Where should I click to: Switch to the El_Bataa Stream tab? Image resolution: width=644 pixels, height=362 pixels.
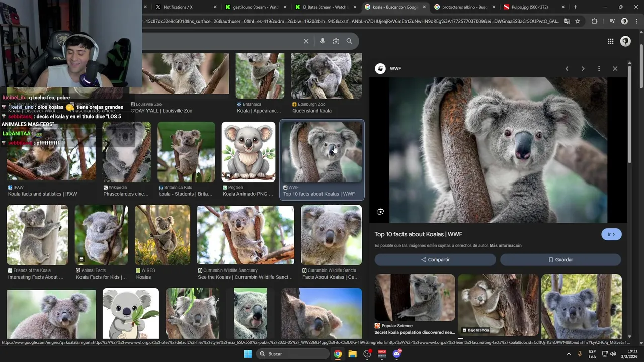click(325, 7)
